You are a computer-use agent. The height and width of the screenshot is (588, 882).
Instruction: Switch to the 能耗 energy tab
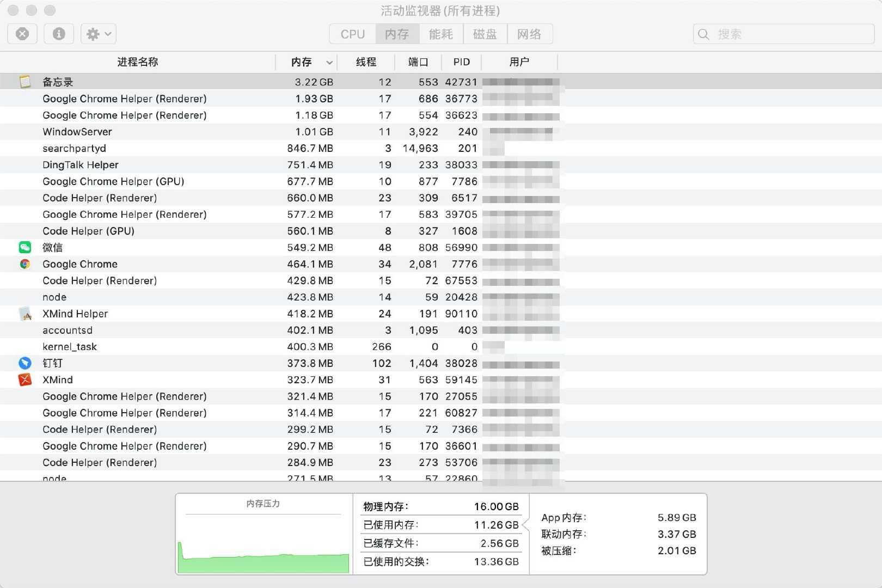pyautogui.click(x=441, y=34)
